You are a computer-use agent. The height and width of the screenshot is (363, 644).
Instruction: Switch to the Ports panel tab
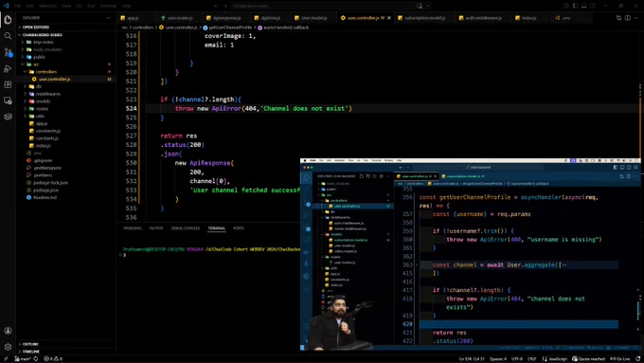tap(239, 228)
